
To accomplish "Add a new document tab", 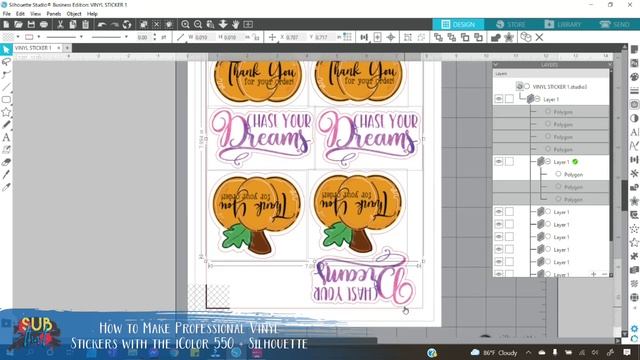I will click(x=67, y=48).
